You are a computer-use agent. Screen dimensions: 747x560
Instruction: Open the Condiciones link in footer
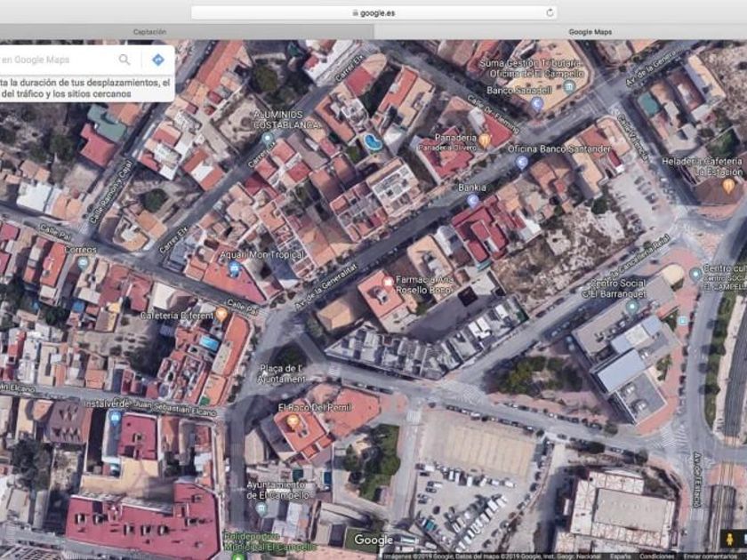(x=657, y=556)
